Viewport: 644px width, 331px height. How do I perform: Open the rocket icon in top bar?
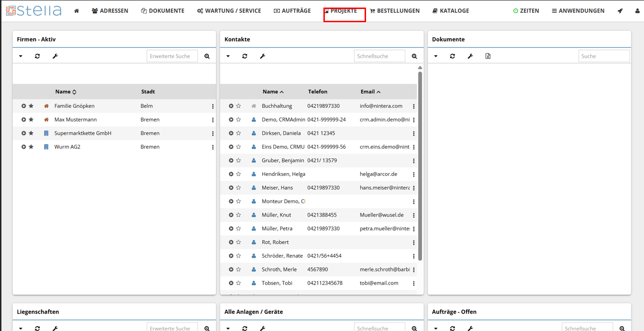tap(620, 11)
